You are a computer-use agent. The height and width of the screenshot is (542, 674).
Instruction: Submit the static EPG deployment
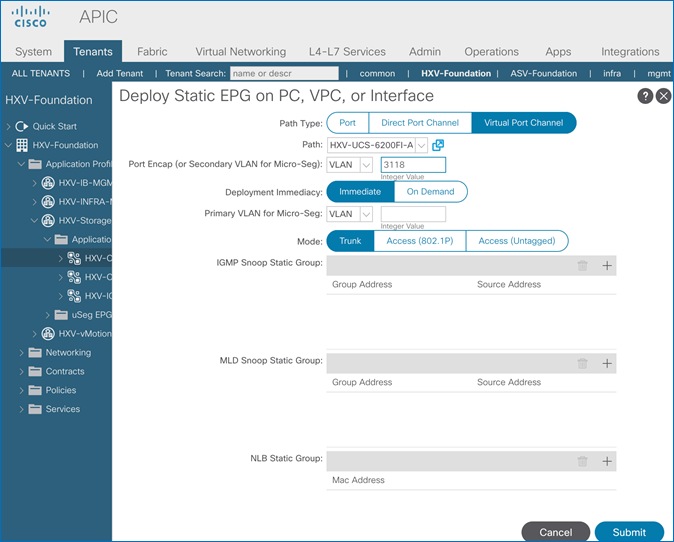629,532
